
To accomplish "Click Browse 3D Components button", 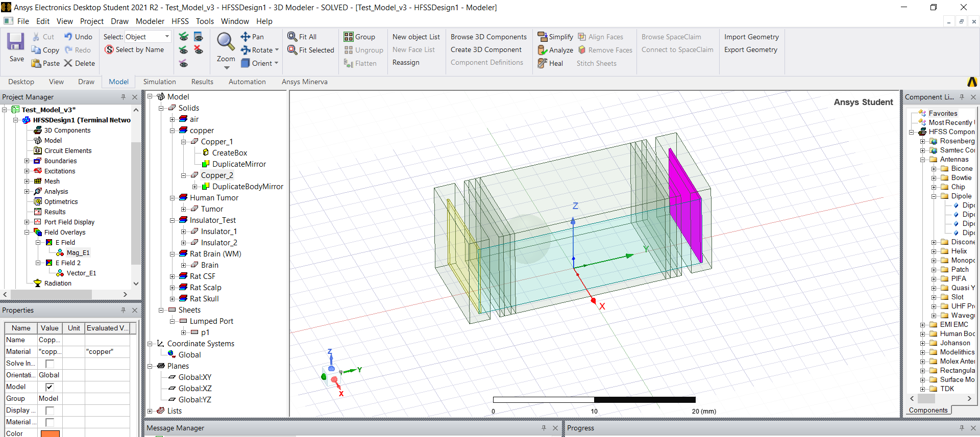I will pos(488,37).
